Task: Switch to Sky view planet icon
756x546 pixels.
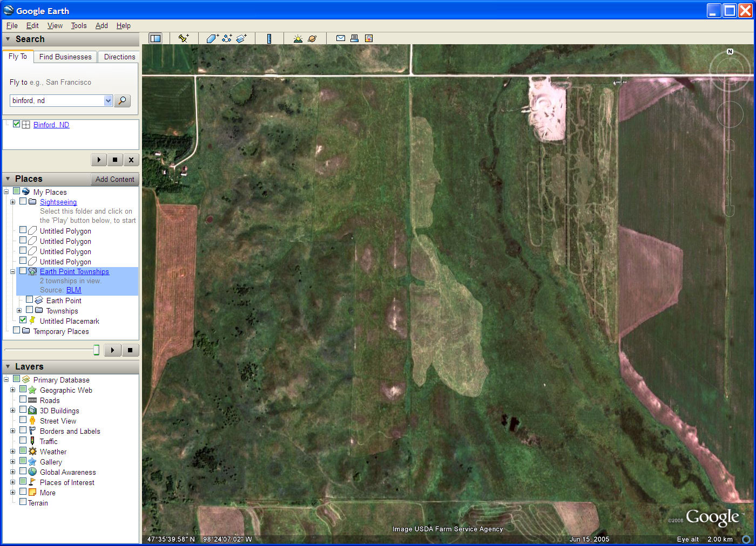Action: [x=312, y=38]
